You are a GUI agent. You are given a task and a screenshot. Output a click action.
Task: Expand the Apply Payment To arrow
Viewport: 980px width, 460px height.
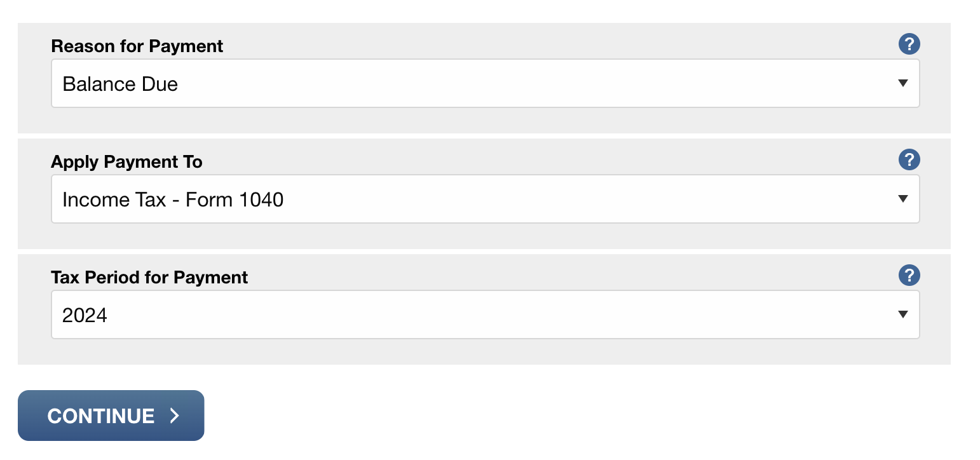pyautogui.click(x=902, y=199)
